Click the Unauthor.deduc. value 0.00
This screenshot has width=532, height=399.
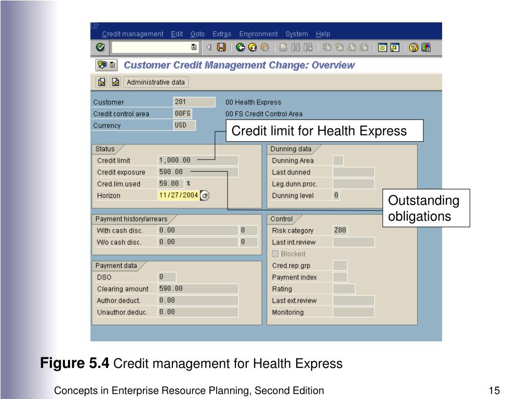pyautogui.click(x=198, y=312)
